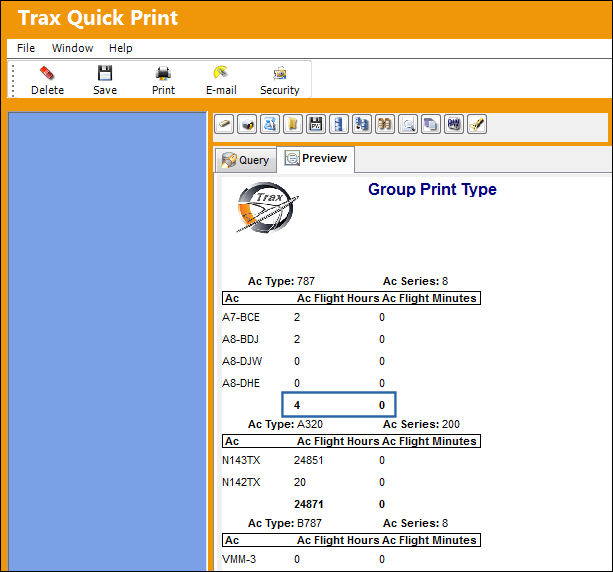This screenshot has width=613, height=572.
Task: Click the 'Ac Type: 787' group header
Action: [x=281, y=281]
